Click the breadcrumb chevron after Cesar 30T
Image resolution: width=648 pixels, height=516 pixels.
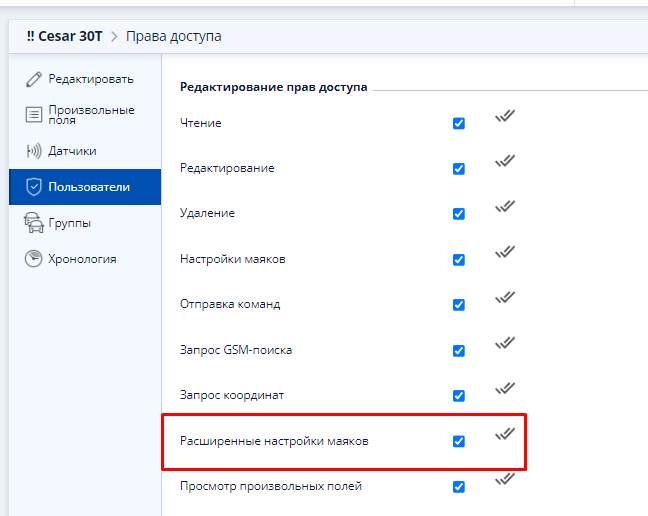[114, 37]
